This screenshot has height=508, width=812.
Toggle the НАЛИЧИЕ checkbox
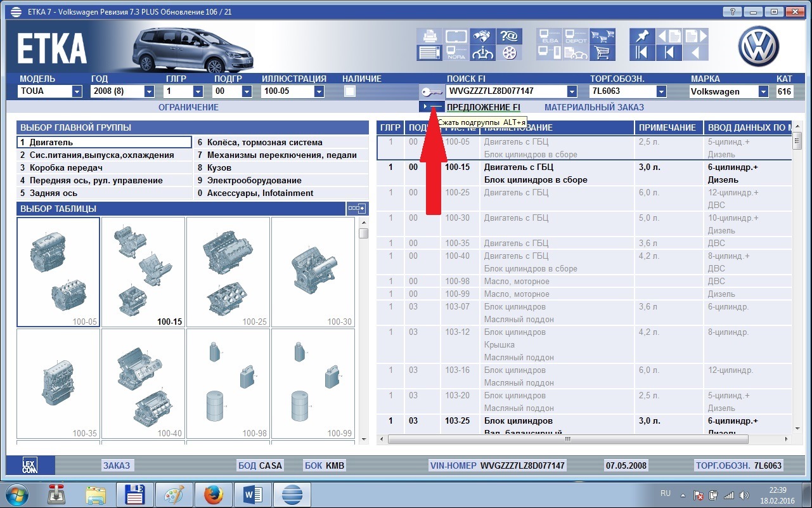point(350,91)
